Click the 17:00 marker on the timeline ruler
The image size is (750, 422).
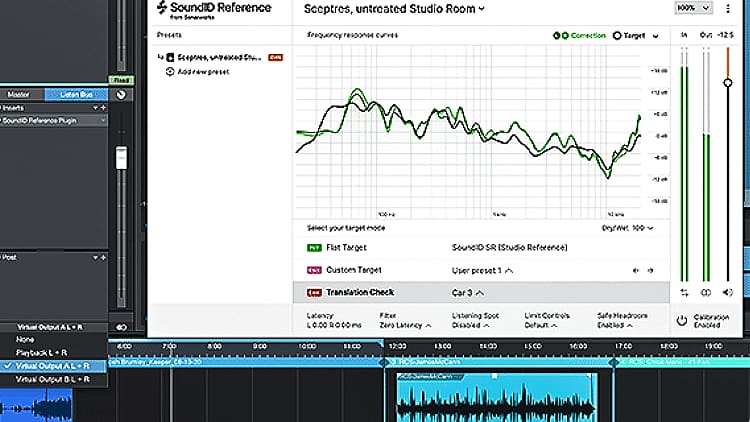tap(623, 346)
